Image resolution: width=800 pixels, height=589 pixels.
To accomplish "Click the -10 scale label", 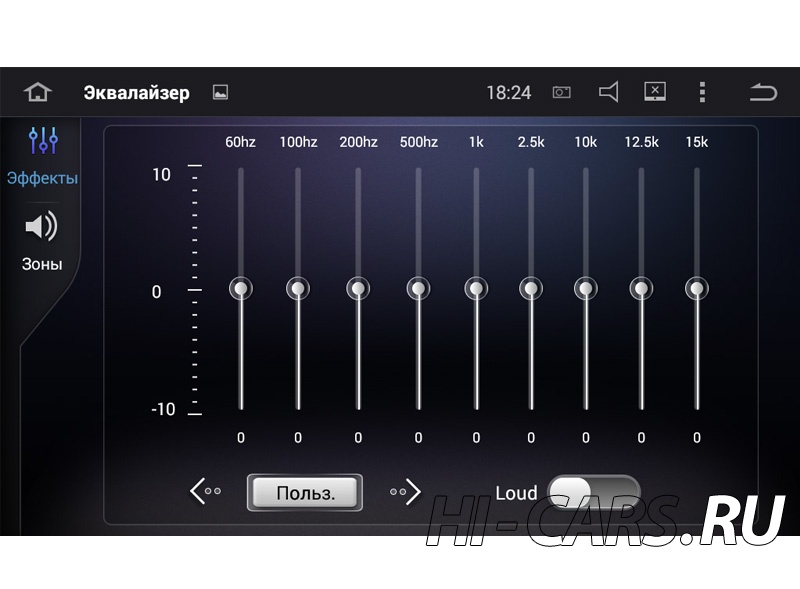I will click(163, 409).
